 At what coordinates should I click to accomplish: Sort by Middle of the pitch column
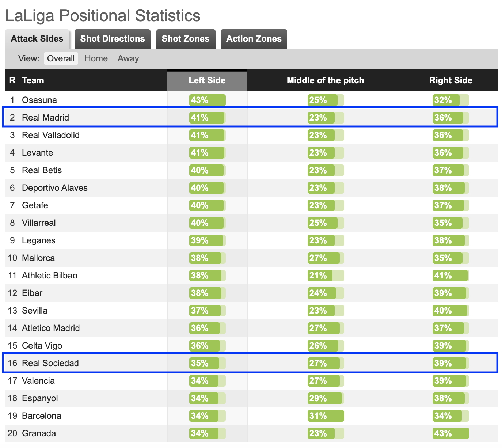point(325,80)
